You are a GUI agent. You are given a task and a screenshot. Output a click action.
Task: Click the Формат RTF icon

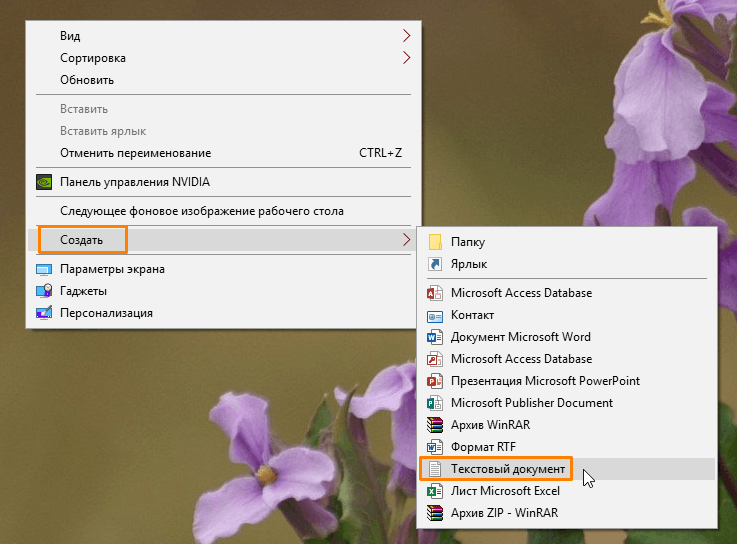point(435,447)
